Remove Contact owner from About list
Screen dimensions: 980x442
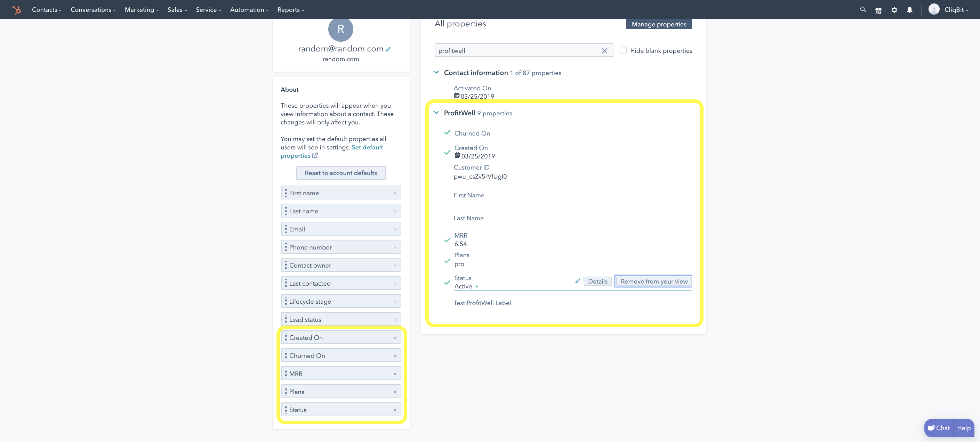(395, 265)
